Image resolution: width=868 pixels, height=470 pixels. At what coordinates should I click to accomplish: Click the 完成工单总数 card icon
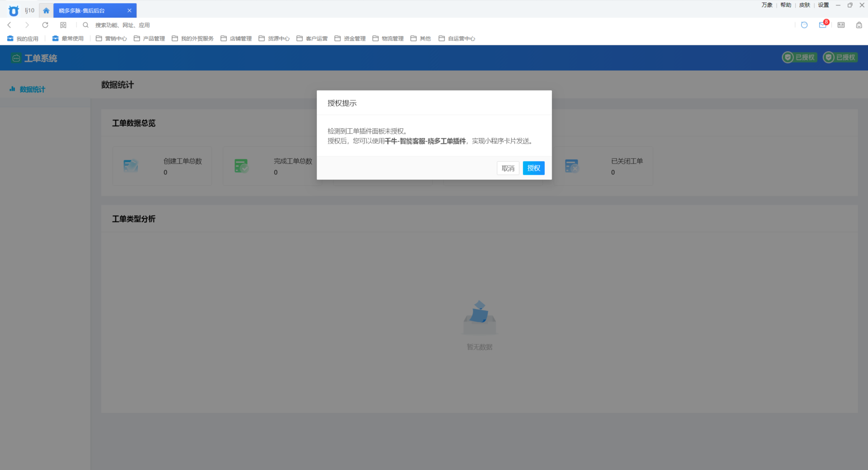point(241,166)
